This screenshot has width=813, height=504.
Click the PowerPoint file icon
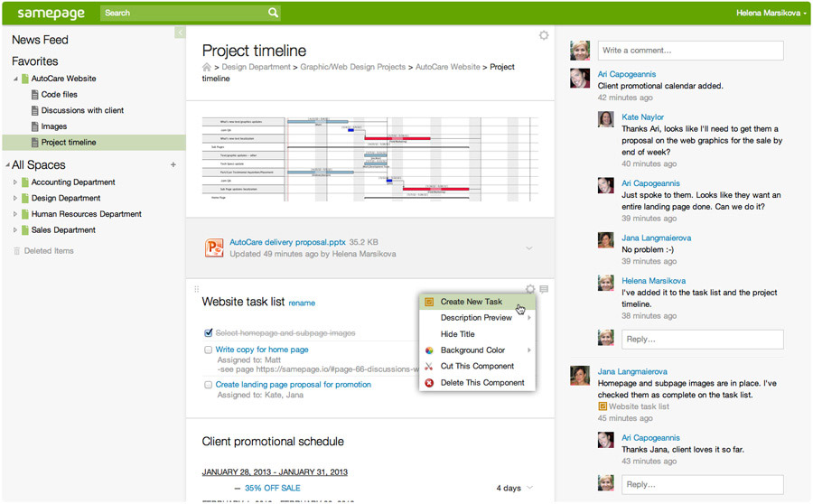(214, 247)
